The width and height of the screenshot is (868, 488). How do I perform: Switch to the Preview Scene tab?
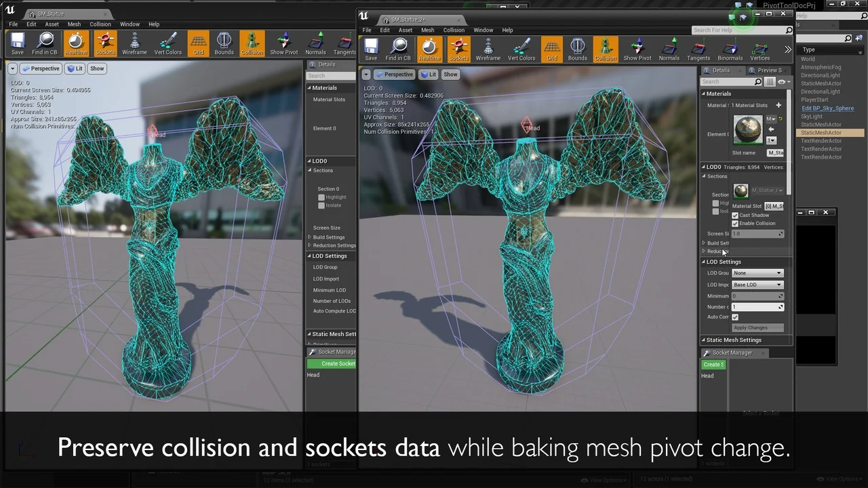click(x=769, y=70)
